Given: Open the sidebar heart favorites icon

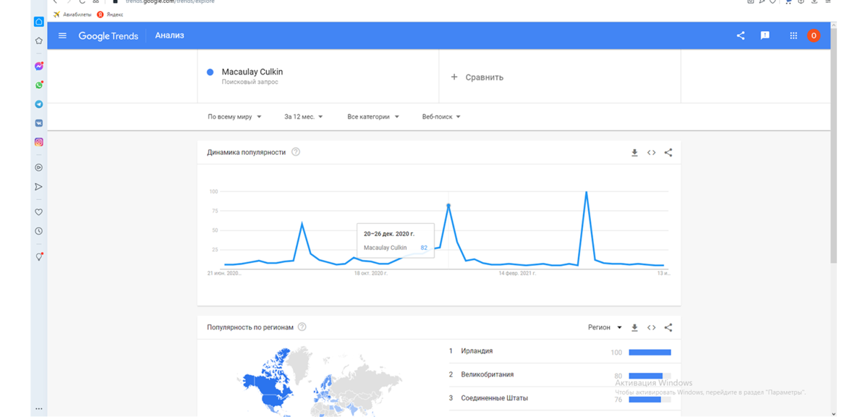Looking at the screenshot, I should (x=39, y=212).
